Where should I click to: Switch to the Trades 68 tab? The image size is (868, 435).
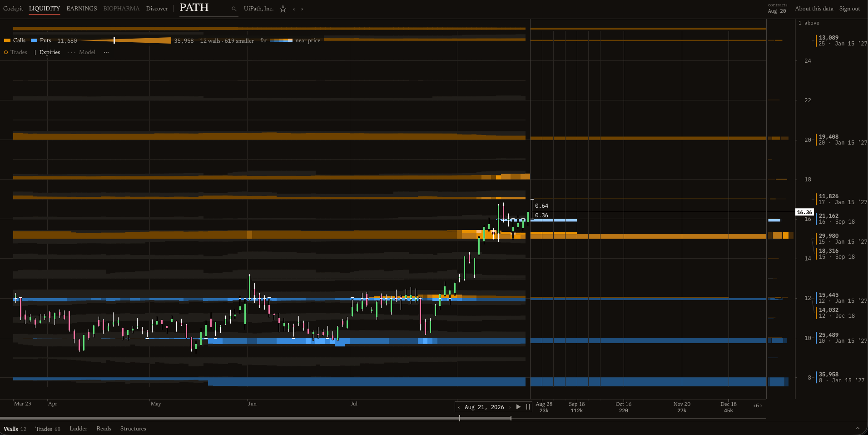click(48, 429)
